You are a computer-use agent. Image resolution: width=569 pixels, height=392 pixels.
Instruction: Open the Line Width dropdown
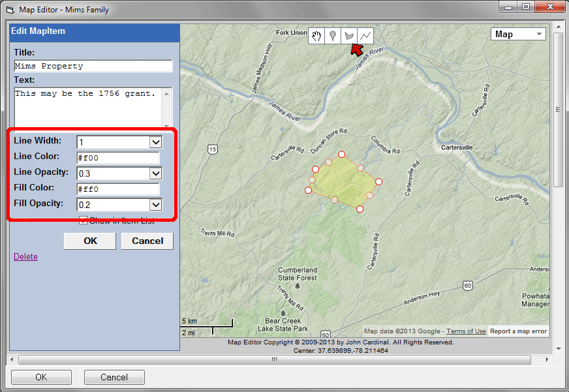coord(155,142)
